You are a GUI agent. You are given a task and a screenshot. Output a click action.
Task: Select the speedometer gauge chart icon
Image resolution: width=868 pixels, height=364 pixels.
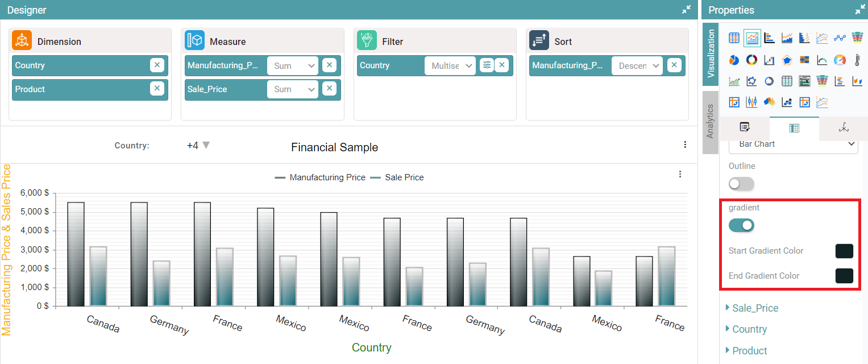[840, 60]
